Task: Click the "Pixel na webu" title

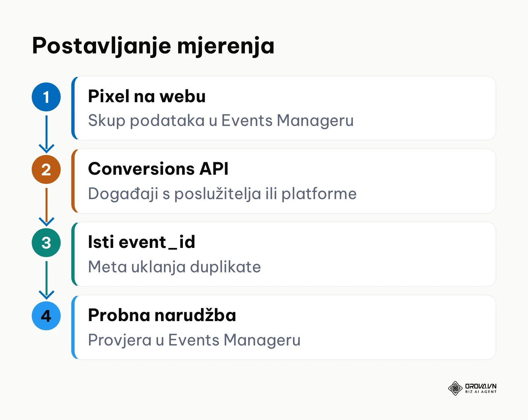Action: tap(147, 97)
